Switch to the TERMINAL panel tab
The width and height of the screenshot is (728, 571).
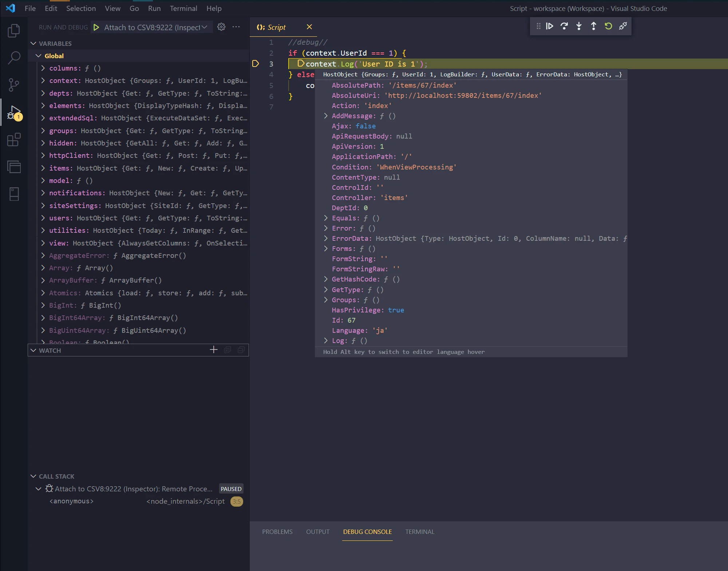click(420, 532)
